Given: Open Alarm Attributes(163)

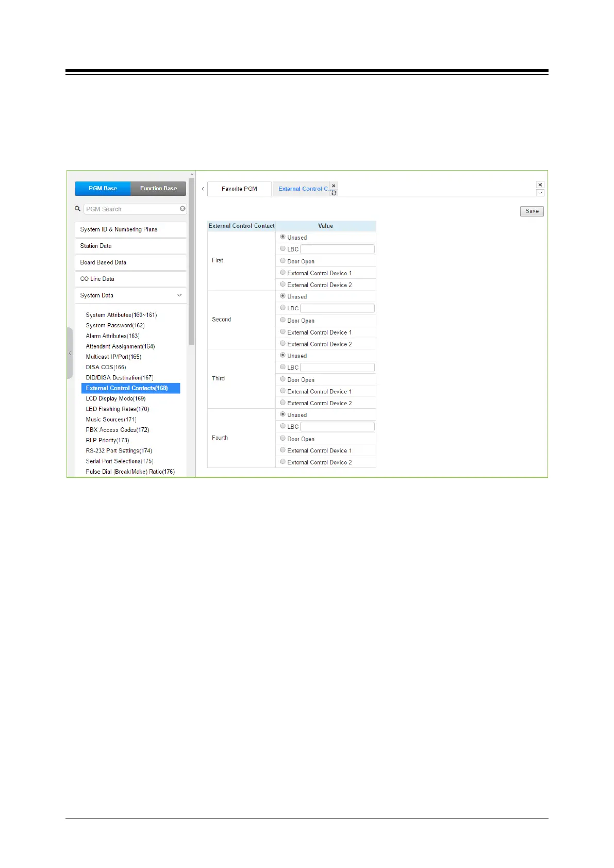Looking at the screenshot, I should coord(112,336).
